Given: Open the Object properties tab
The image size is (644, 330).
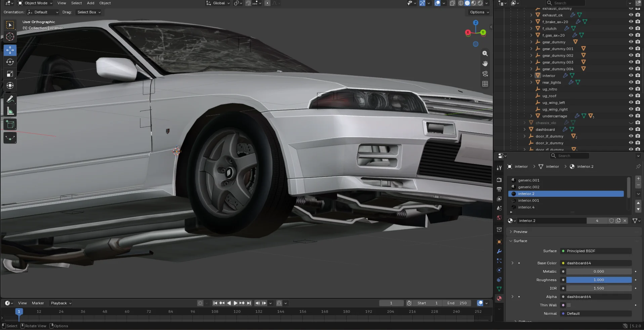Looking at the screenshot, I should click(x=499, y=242).
